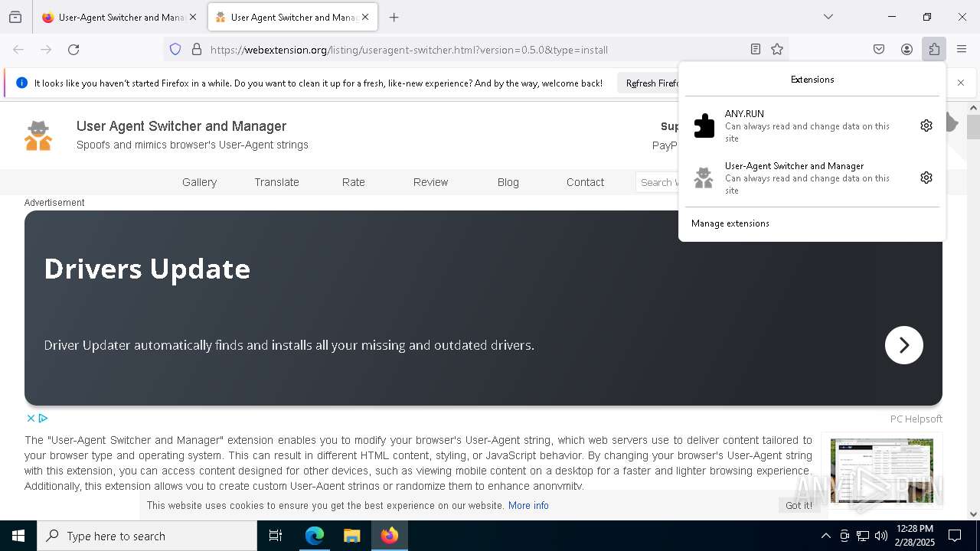The height and width of the screenshot is (551, 980).
Task: Open Task View on taskbar
Action: pyautogui.click(x=276, y=536)
